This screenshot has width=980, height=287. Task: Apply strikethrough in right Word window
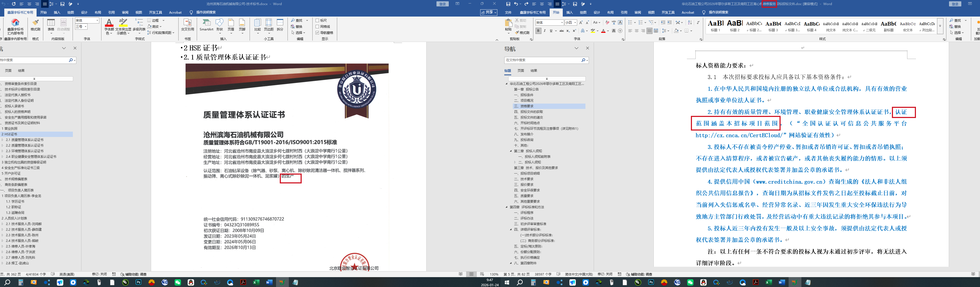point(561,31)
